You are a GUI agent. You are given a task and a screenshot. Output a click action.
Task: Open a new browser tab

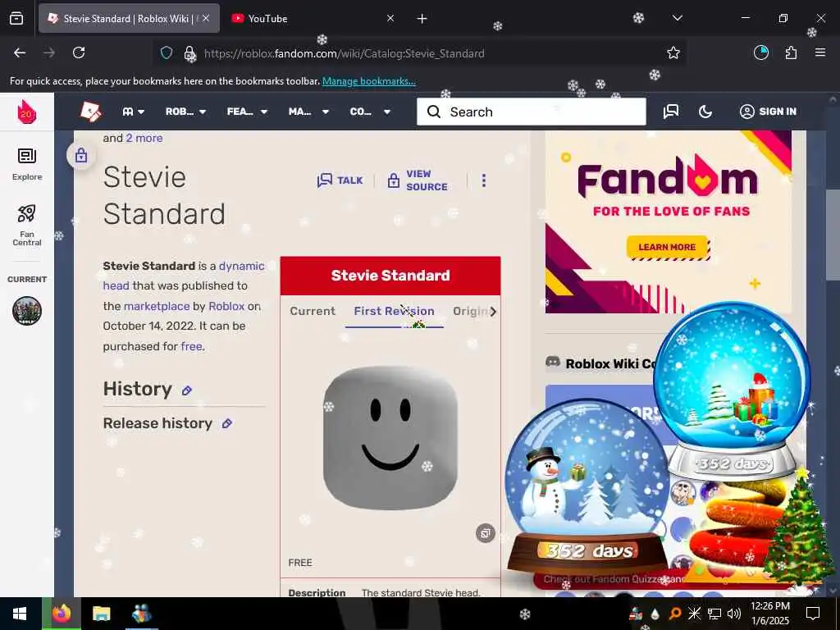tap(422, 19)
